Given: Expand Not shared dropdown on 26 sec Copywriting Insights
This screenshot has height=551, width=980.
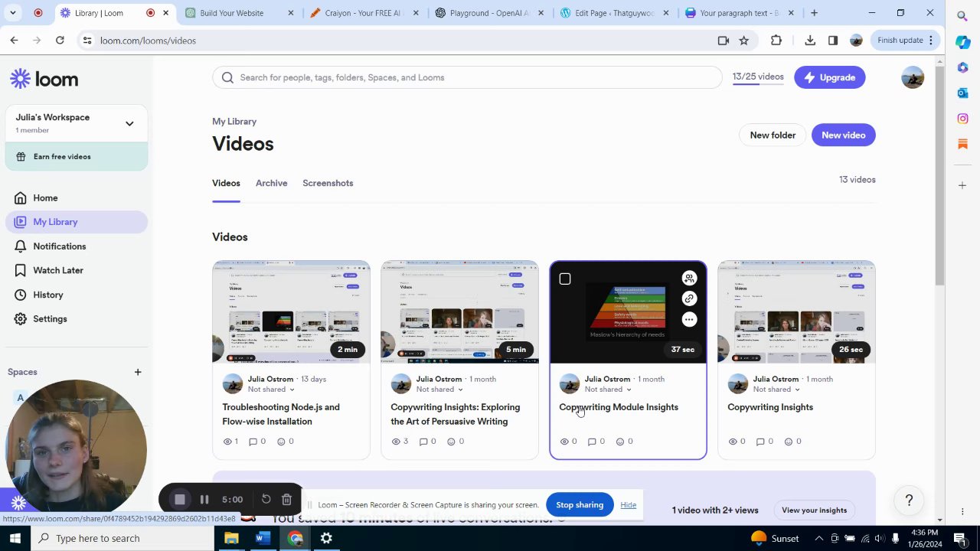Looking at the screenshot, I should [776, 390].
